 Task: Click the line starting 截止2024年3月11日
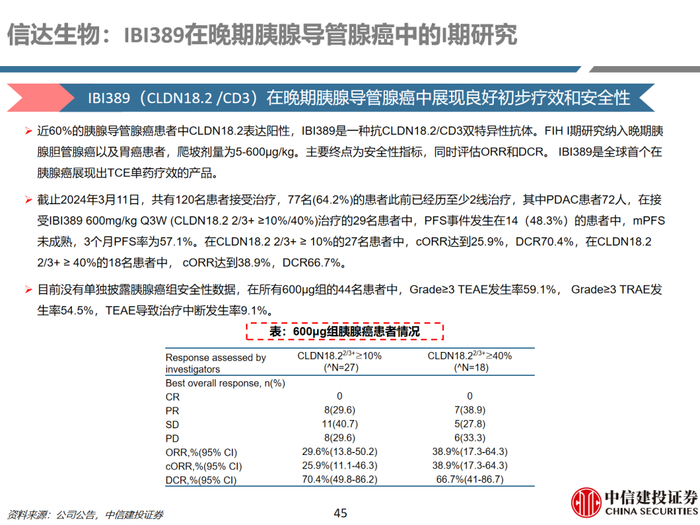(349, 200)
